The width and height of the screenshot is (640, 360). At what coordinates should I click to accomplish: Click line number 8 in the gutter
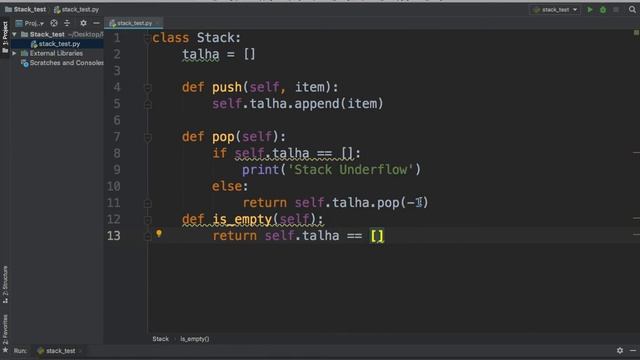(x=117, y=153)
